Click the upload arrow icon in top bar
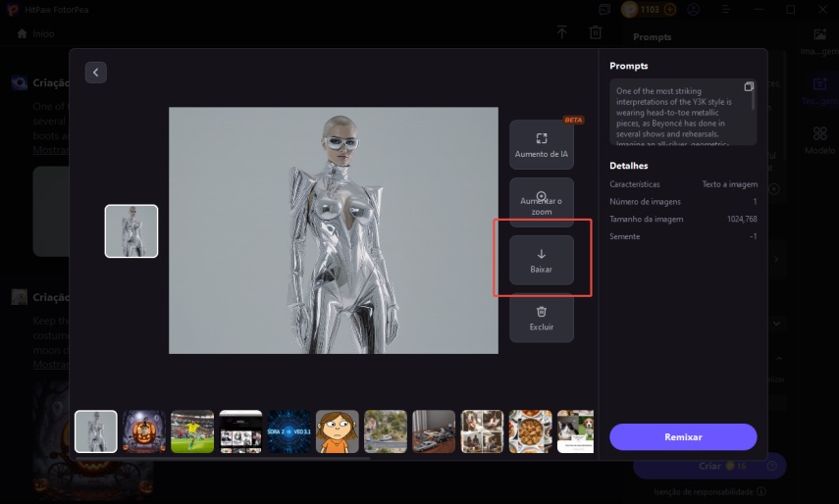Image resolution: width=839 pixels, height=504 pixels. (562, 32)
